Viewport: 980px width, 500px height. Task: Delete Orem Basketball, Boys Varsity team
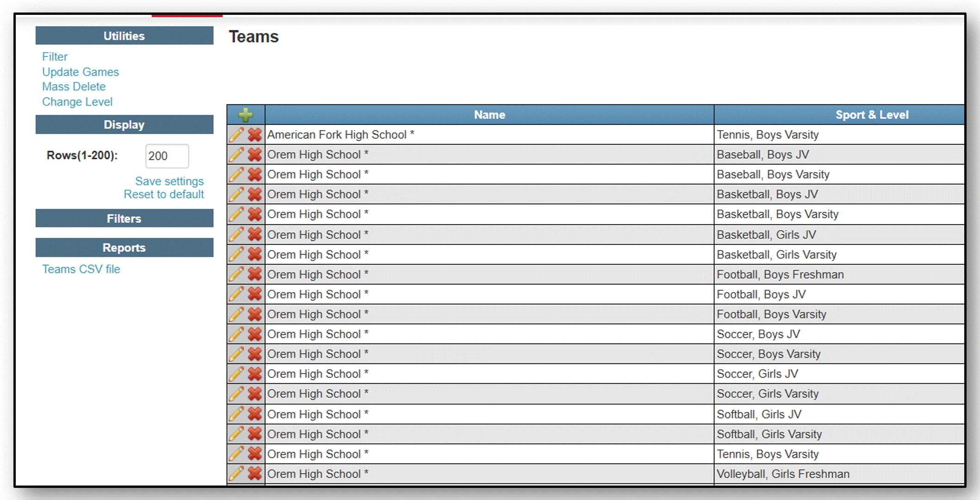coord(254,214)
